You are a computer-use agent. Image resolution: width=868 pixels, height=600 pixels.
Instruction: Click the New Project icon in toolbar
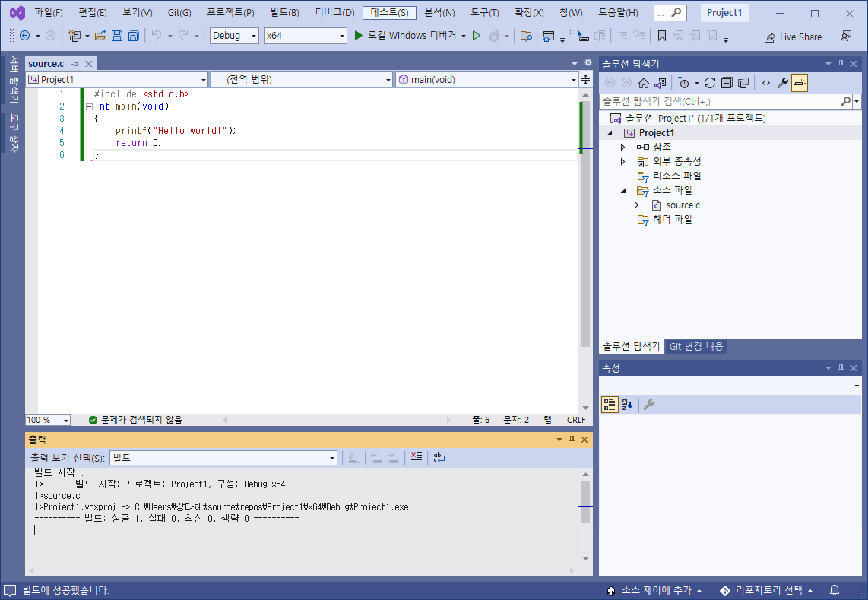tap(74, 36)
